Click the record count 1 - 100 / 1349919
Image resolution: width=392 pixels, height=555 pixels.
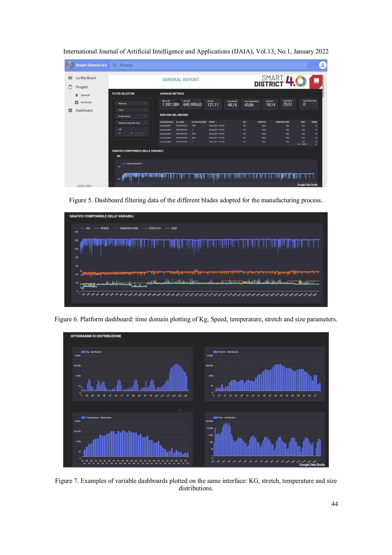click(x=301, y=144)
